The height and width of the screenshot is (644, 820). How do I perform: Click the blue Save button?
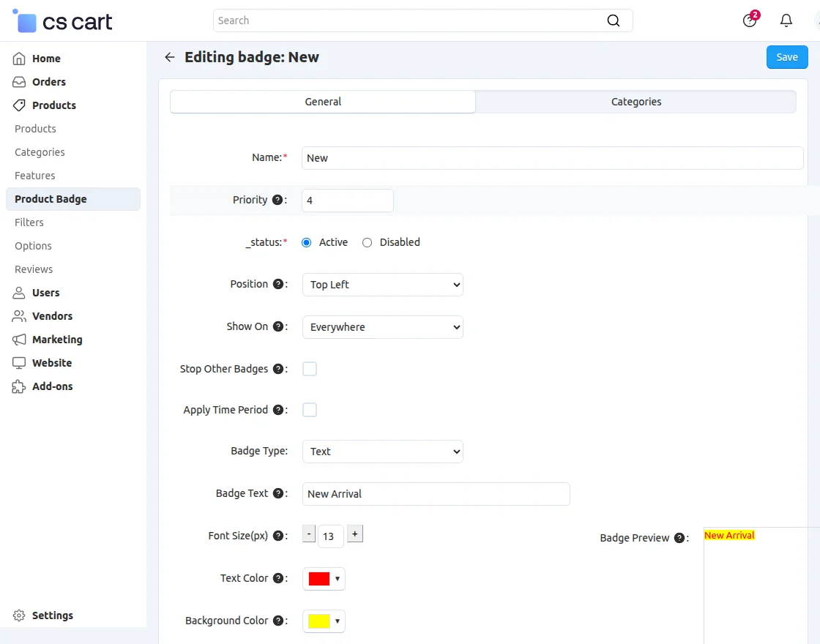click(787, 57)
